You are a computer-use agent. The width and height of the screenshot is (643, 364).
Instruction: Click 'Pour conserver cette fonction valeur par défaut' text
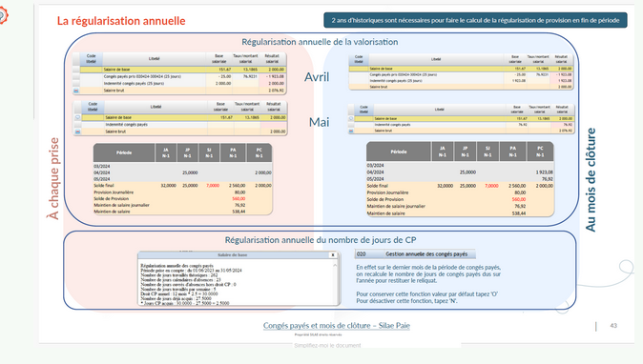tap(426, 294)
